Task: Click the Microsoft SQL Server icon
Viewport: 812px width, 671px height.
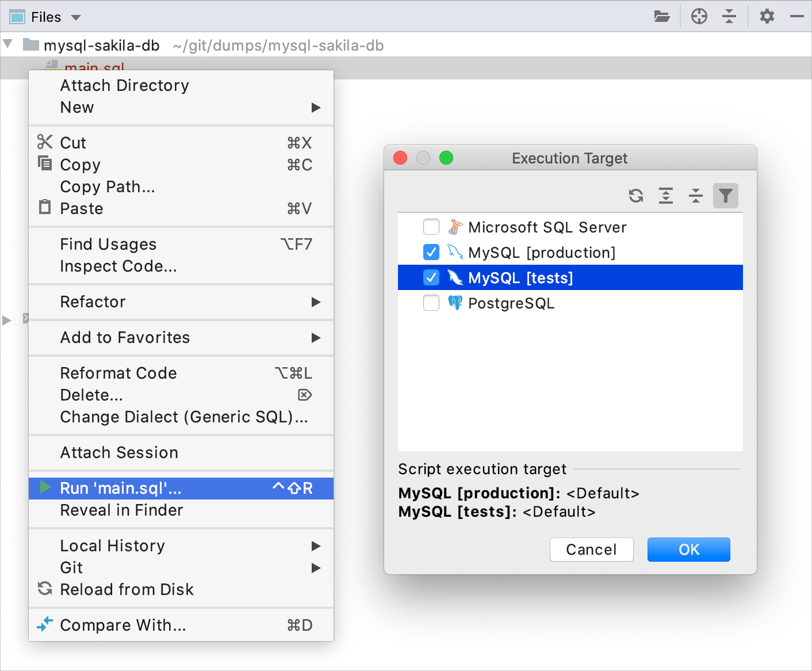Action: pos(455,227)
